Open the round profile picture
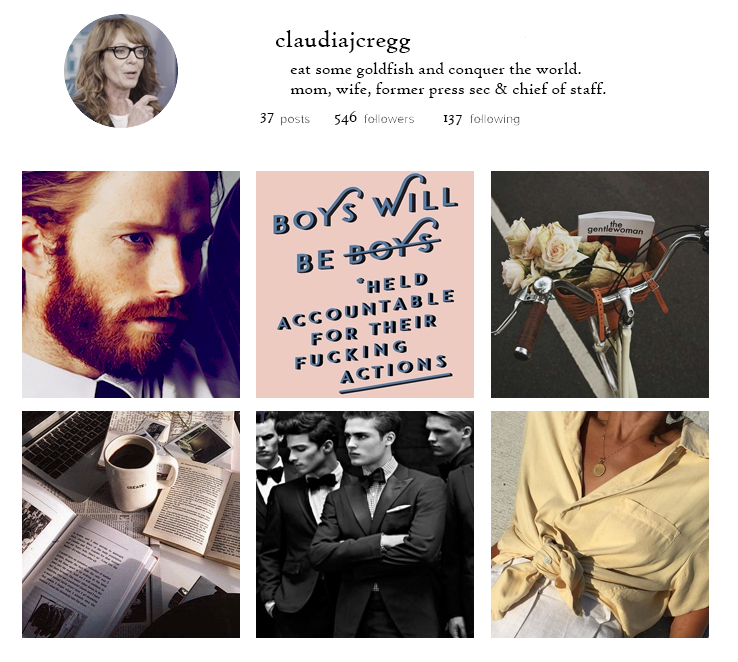 [121, 71]
